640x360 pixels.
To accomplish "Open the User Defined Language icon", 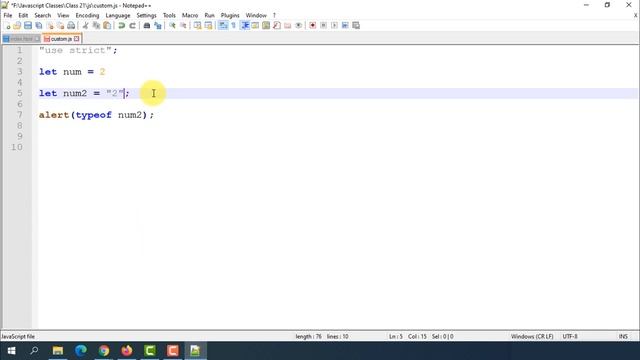I will coord(255,26).
